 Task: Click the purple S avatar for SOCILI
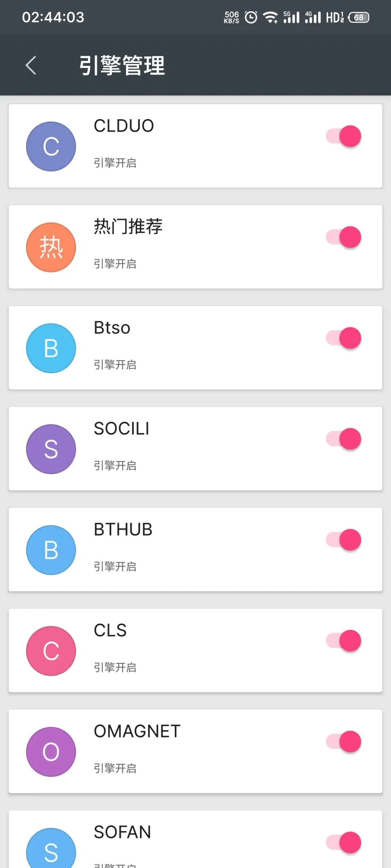(x=51, y=449)
